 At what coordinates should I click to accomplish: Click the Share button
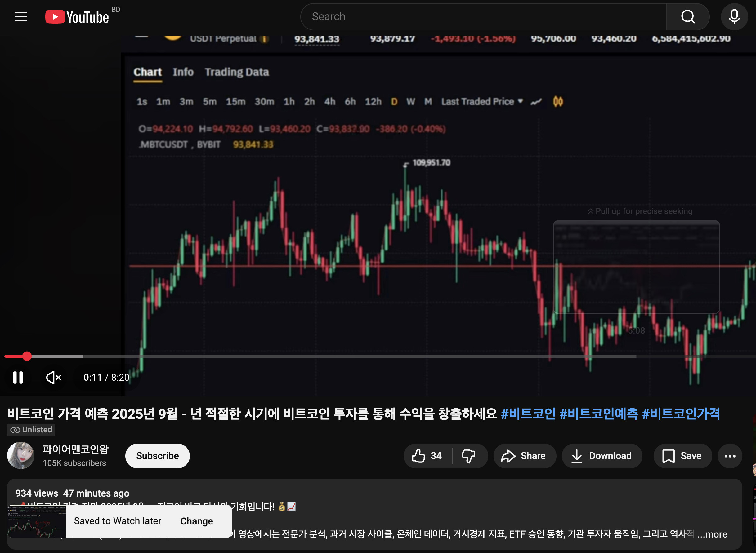pos(524,456)
